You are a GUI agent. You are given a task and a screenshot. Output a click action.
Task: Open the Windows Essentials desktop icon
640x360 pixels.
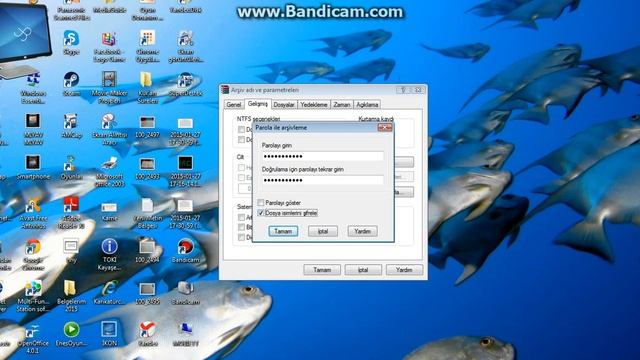[x=33, y=87]
